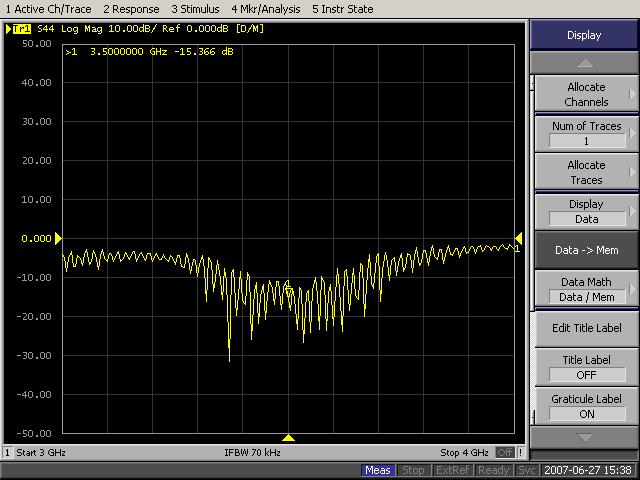
Task: Click the [D/M] data math indicator
Action: coord(250,29)
